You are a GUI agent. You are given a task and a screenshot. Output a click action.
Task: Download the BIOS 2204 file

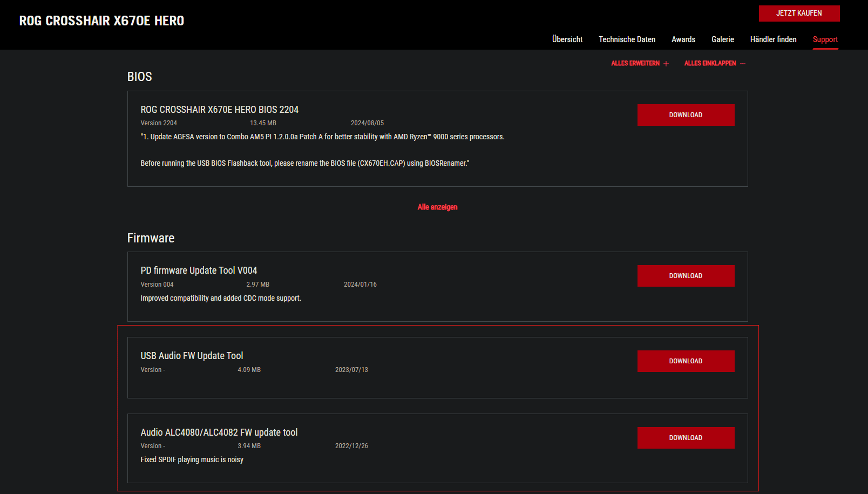(x=686, y=115)
